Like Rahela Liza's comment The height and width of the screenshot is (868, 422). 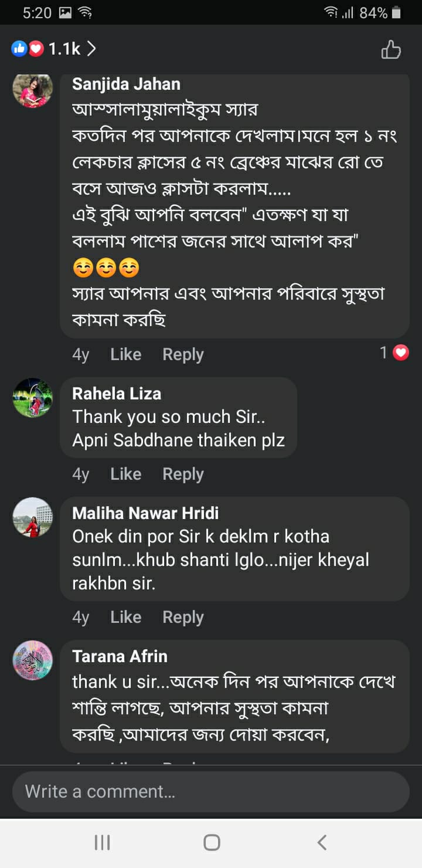click(125, 474)
